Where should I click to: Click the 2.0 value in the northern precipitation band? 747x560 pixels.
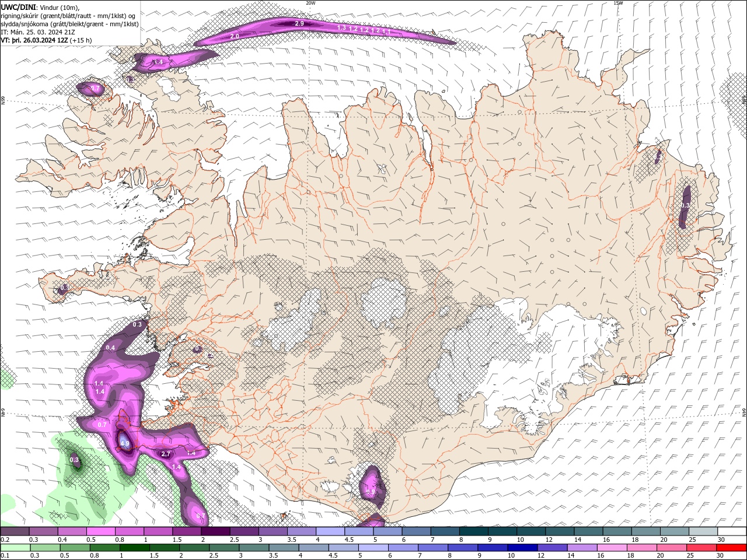coord(235,36)
